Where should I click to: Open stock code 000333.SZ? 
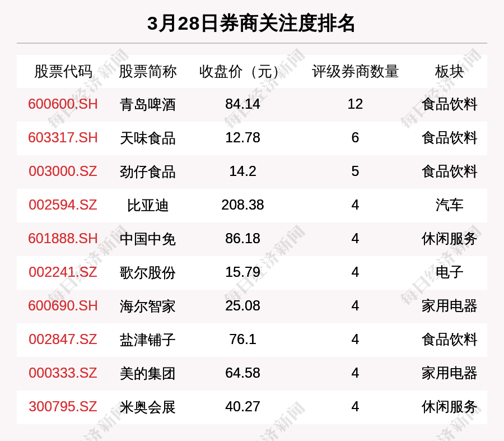coord(63,373)
